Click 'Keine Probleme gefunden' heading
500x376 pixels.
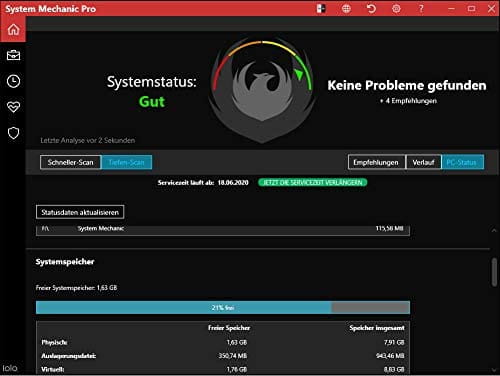pos(407,85)
